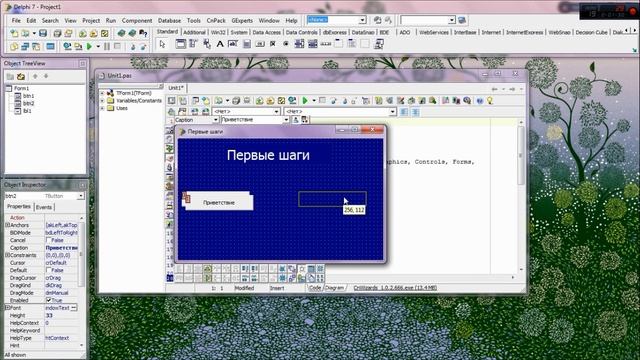Click the Приветствие button on form
The image size is (640, 360).
[x=219, y=202]
